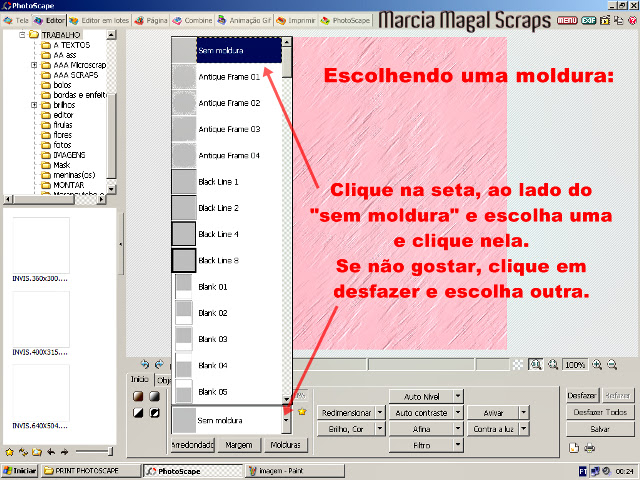Choose Antique Frame 01 from list
Image resolution: width=640 pixels, height=480 pixels.
point(227,77)
